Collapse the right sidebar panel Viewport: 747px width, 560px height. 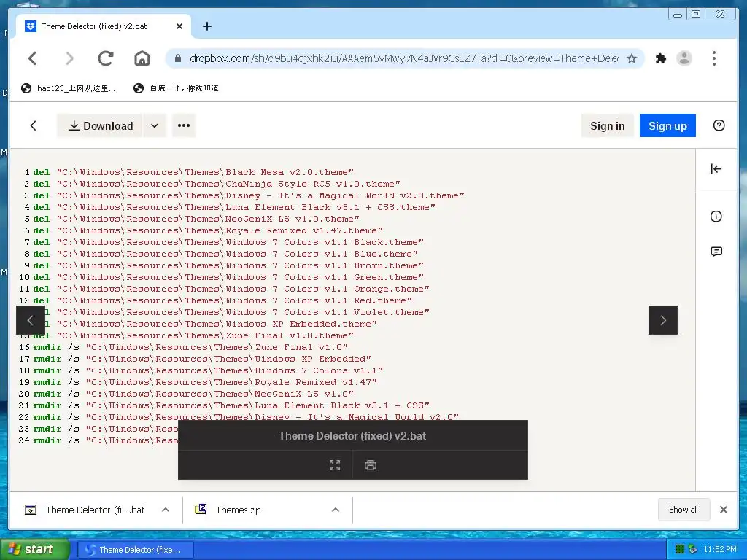pos(716,169)
